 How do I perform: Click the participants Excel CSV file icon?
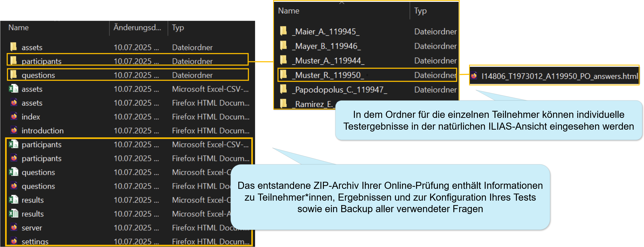[13, 144]
